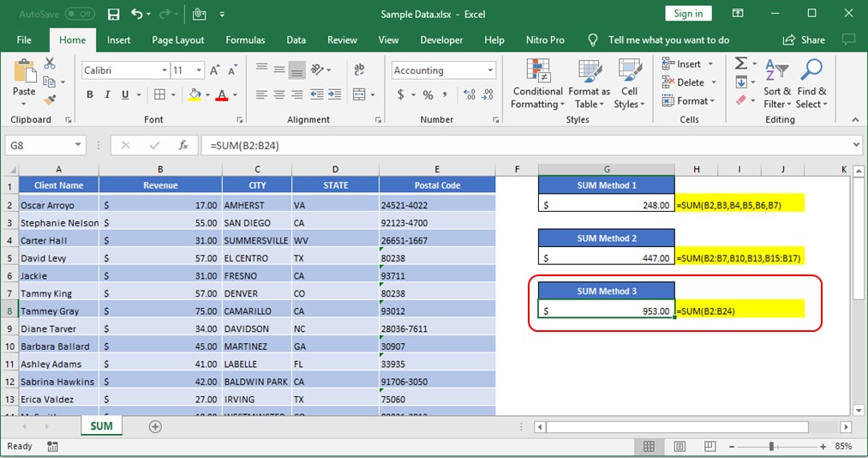Toggle Bottom Align for the cell

click(297, 69)
